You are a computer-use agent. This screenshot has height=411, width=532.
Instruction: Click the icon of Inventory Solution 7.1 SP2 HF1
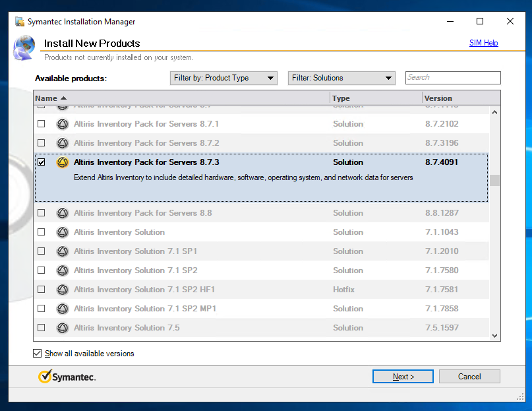coord(63,290)
